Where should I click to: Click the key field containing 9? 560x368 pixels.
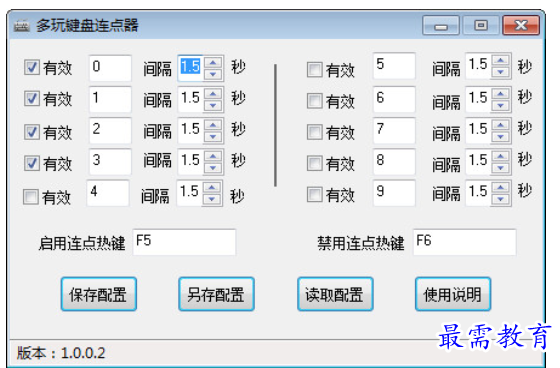(x=394, y=193)
